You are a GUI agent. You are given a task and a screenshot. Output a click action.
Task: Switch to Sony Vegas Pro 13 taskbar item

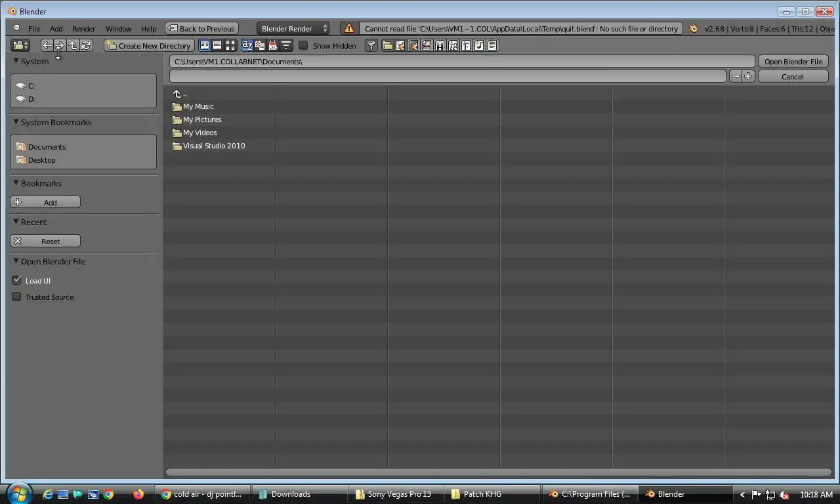(396, 494)
